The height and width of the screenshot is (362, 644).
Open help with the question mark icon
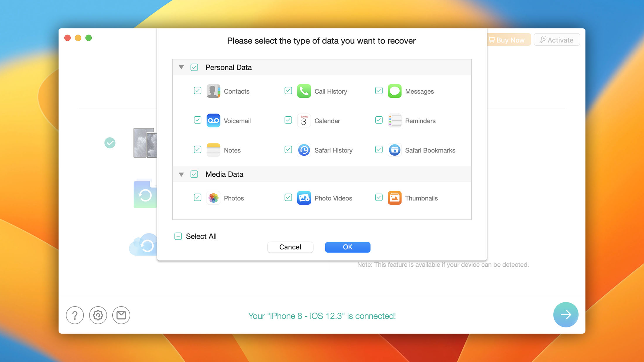75,315
